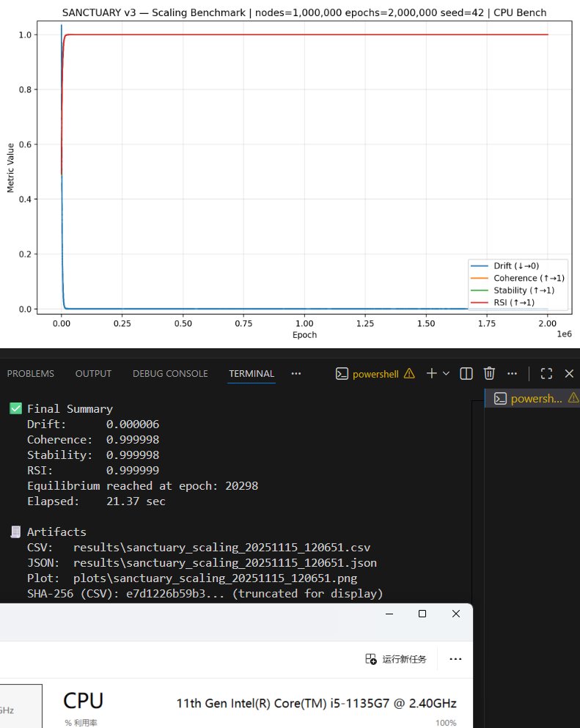Click plot path sanctuary_scaling_20251115_120651.png
The height and width of the screenshot is (728, 580).
point(215,578)
